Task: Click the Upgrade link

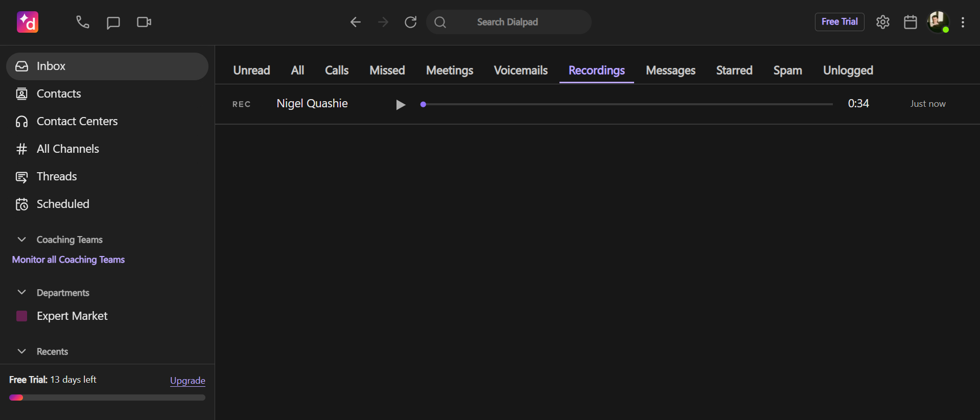Action: point(188,381)
